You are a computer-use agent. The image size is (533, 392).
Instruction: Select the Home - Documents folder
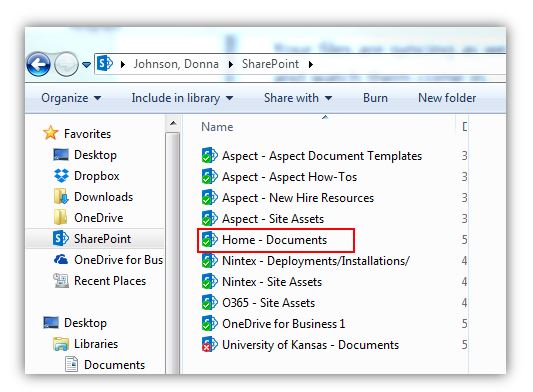click(x=274, y=240)
